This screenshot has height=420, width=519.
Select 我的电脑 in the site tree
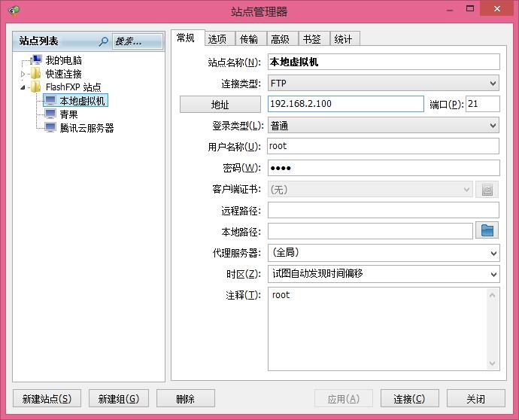point(63,60)
